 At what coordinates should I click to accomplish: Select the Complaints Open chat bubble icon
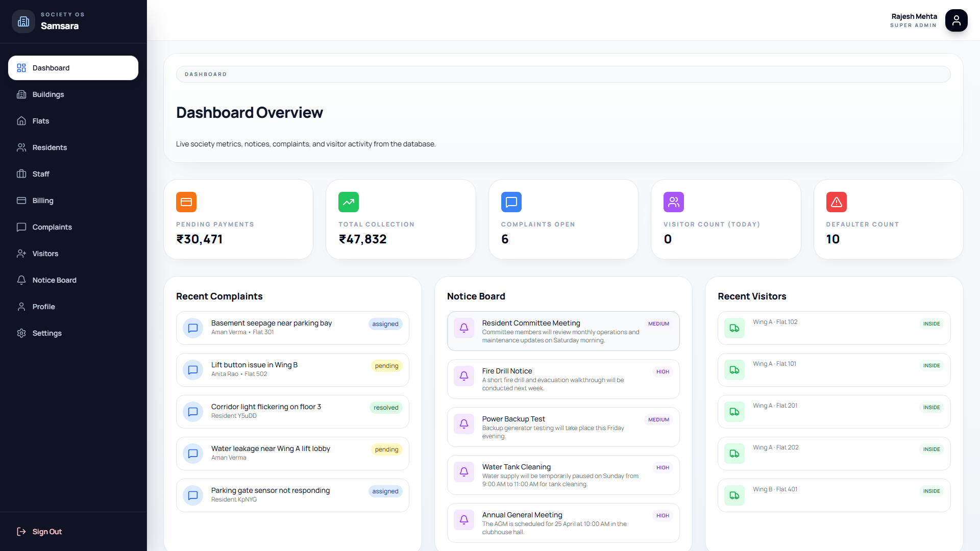tap(511, 202)
